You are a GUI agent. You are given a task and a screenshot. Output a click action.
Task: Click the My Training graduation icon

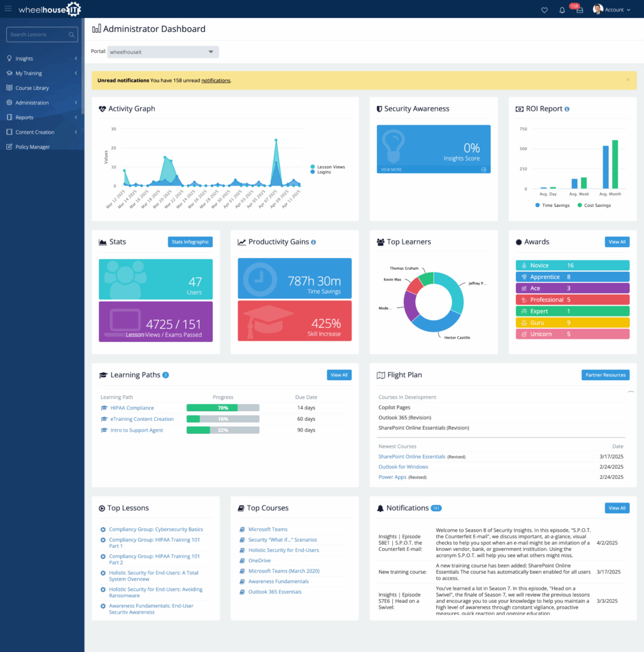point(9,73)
